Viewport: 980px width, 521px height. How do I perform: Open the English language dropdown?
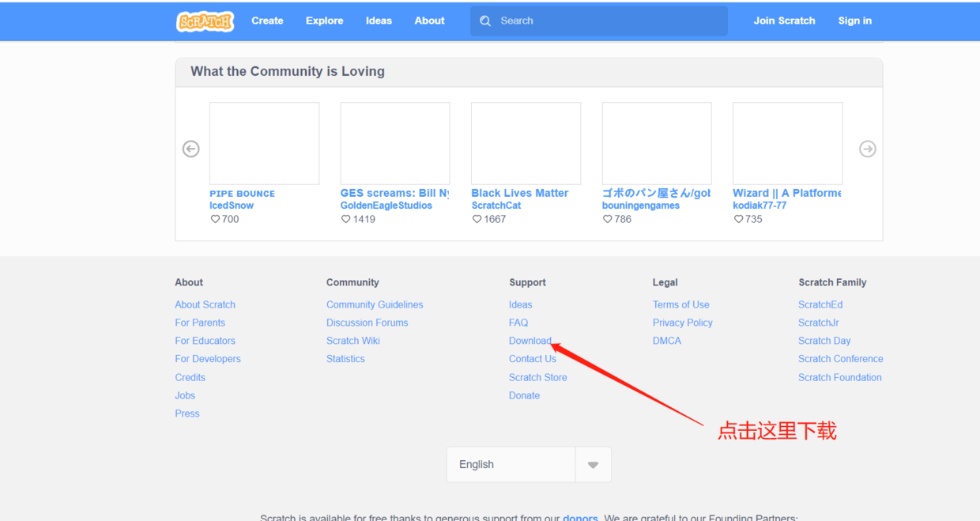tap(529, 464)
